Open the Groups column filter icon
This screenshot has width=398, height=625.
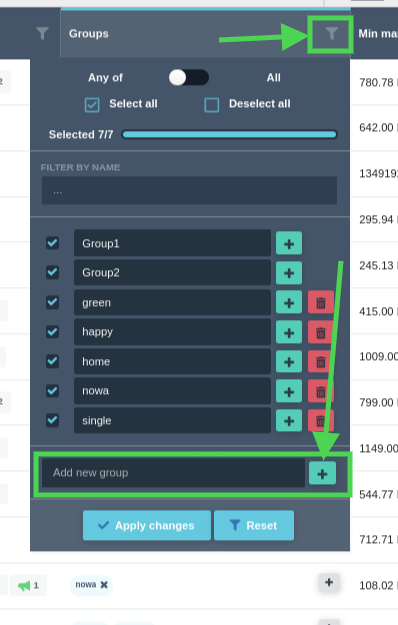click(x=331, y=33)
